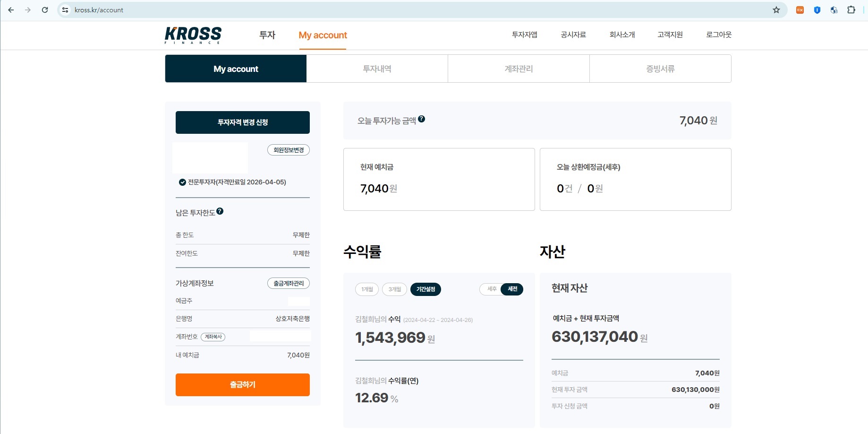Bookmark this page with the star icon
This screenshot has height=434, width=868.
tap(776, 10)
